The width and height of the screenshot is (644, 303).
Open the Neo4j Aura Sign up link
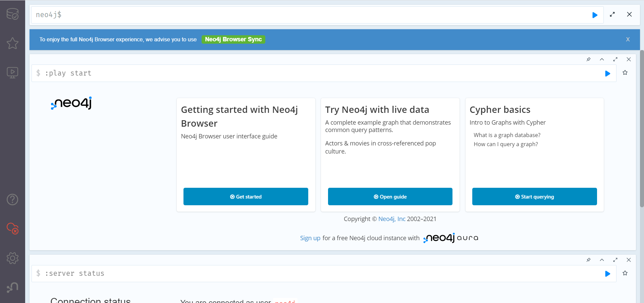click(x=310, y=238)
